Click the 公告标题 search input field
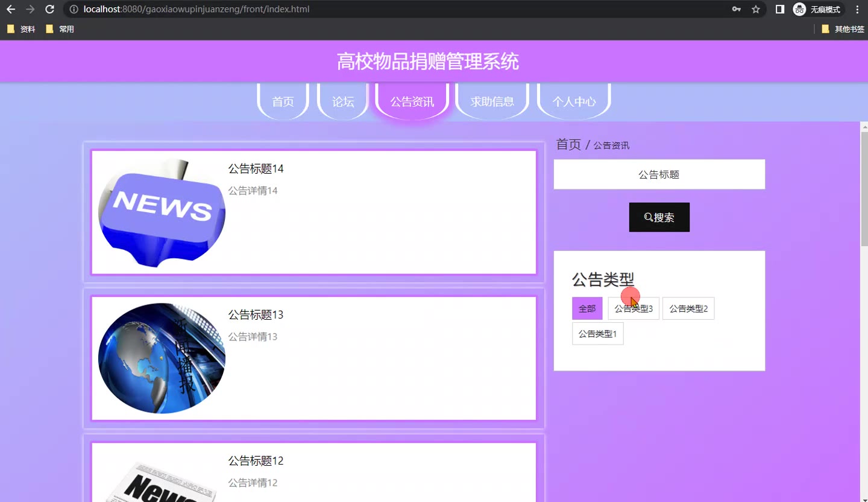This screenshot has height=502, width=868. tap(659, 174)
